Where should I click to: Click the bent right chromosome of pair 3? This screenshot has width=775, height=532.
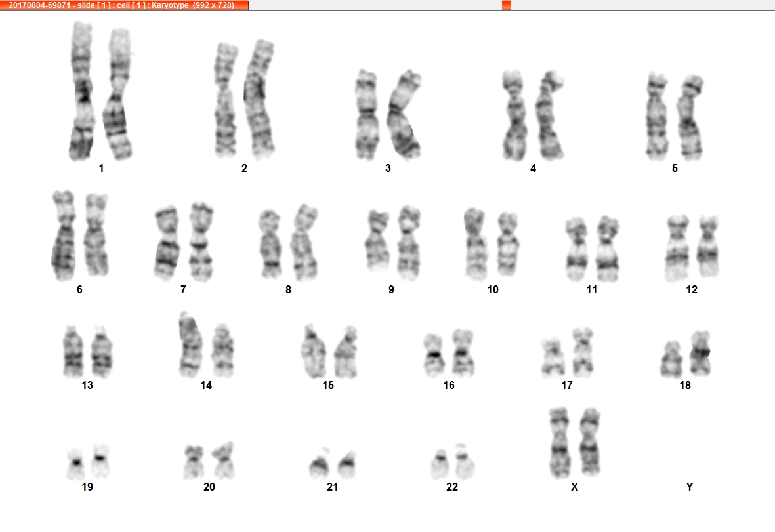(404, 115)
